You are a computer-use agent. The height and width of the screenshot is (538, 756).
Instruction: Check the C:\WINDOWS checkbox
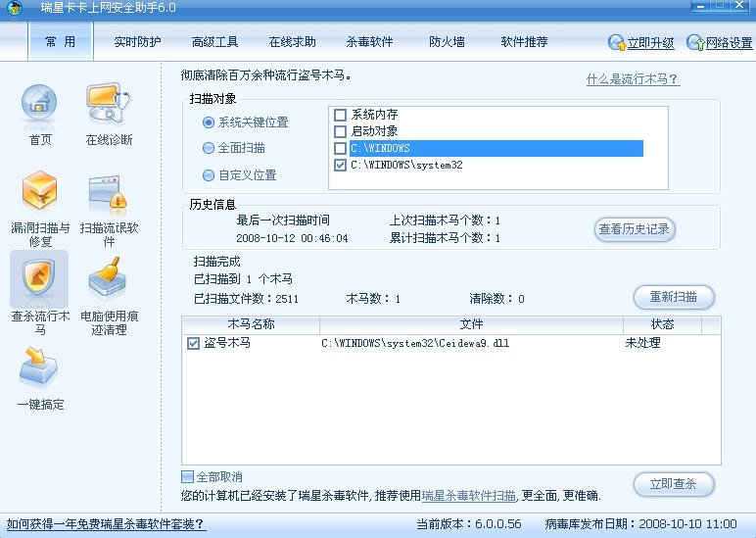(x=340, y=148)
